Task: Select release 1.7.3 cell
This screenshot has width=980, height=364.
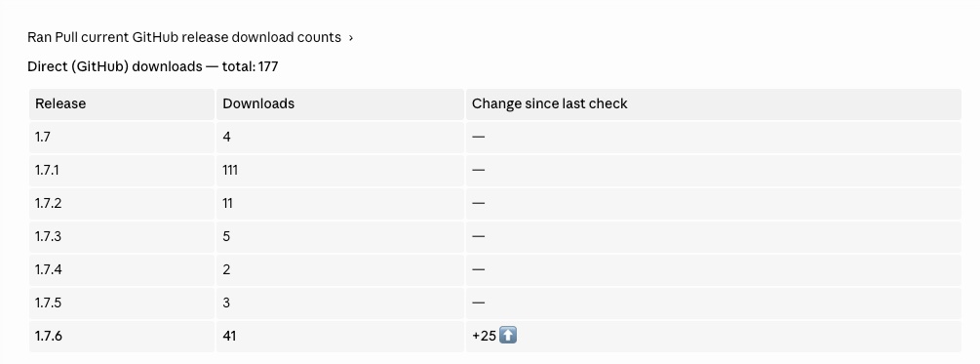Action: coord(122,236)
